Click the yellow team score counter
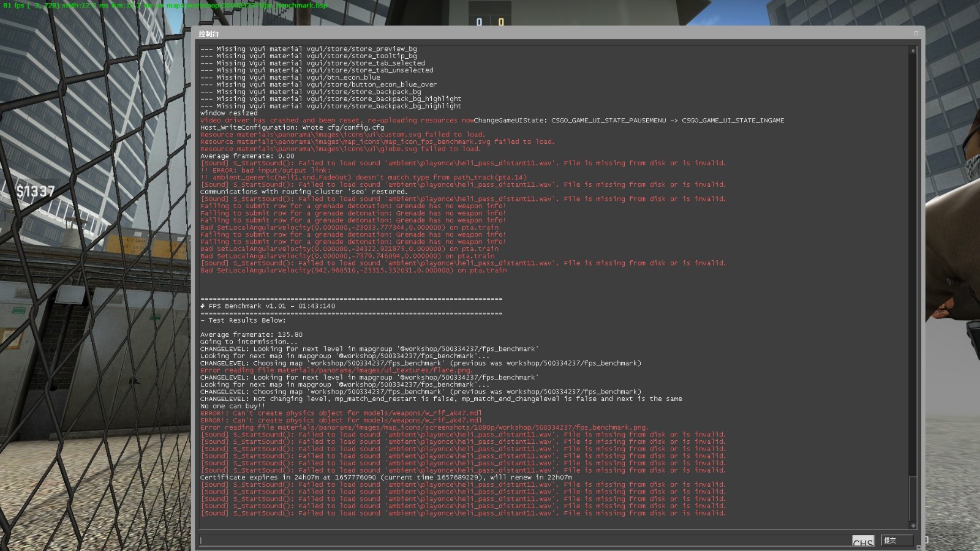This screenshot has height=551, width=980. 501,22
